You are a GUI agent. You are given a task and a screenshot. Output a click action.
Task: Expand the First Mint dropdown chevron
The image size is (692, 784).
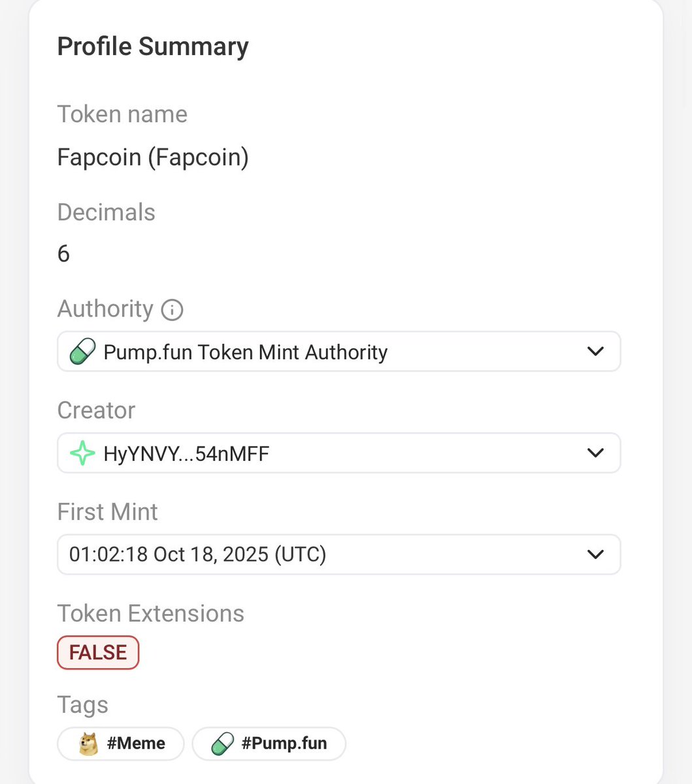[x=595, y=554]
